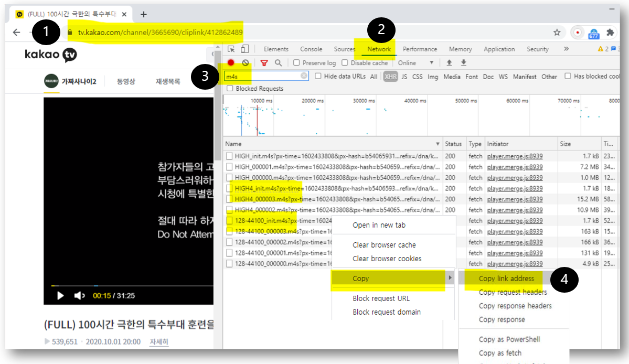Clear the network log
Viewport: 629px width, 364px height.
[x=246, y=62]
